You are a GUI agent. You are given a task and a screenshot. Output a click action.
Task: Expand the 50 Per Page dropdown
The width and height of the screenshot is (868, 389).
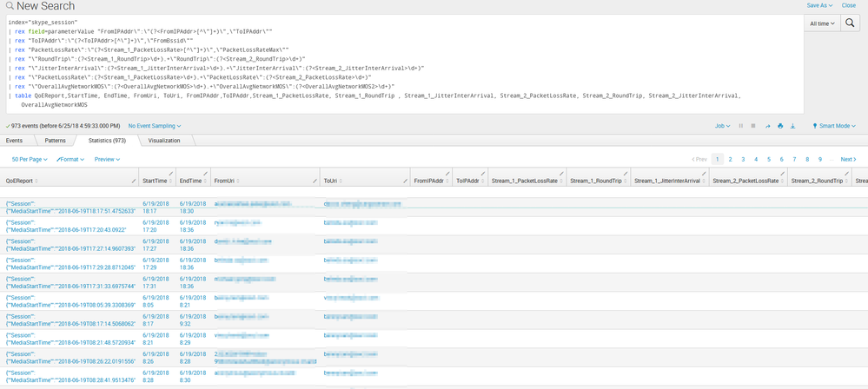tap(29, 160)
